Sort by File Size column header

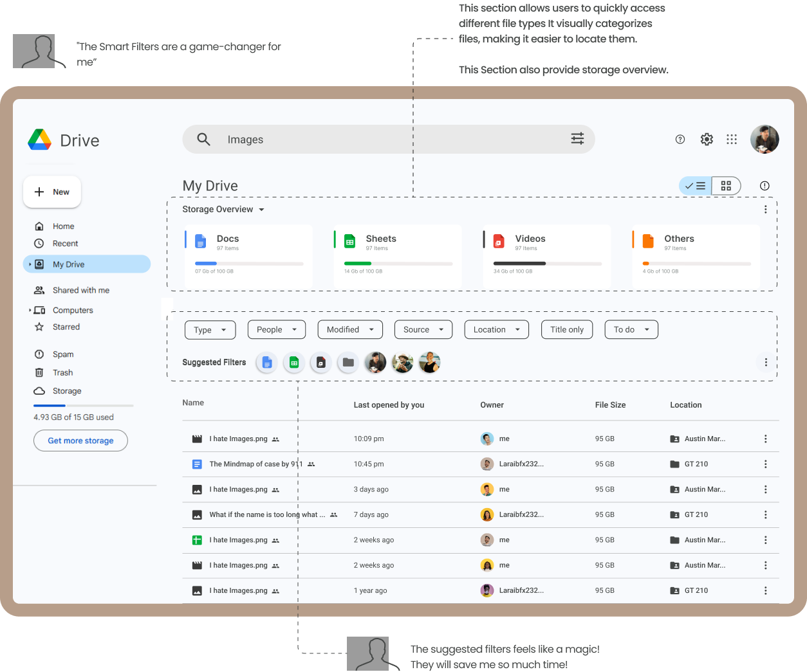point(610,405)
